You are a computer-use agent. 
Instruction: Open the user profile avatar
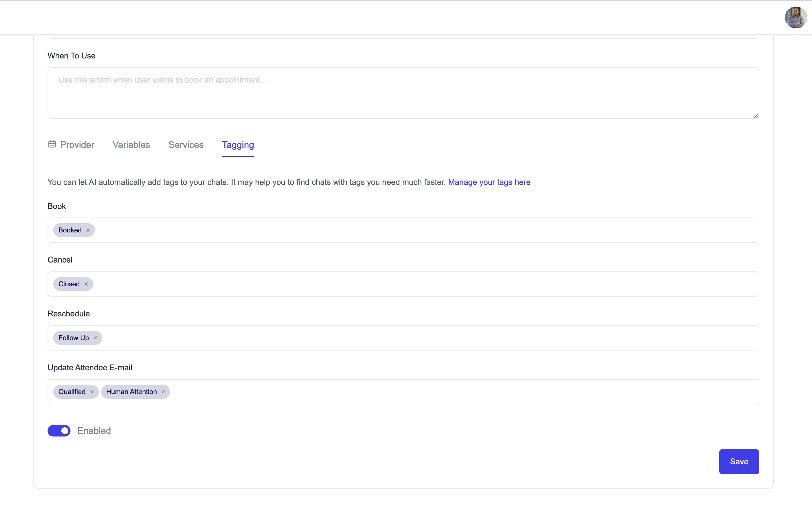click(x=795, y=17)
